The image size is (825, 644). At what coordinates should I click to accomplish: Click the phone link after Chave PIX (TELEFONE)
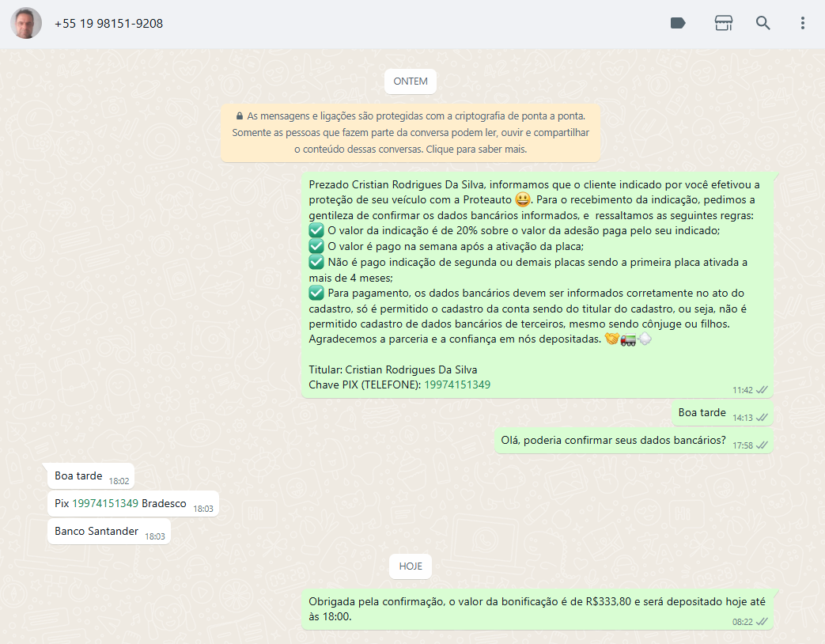(457, 385)
